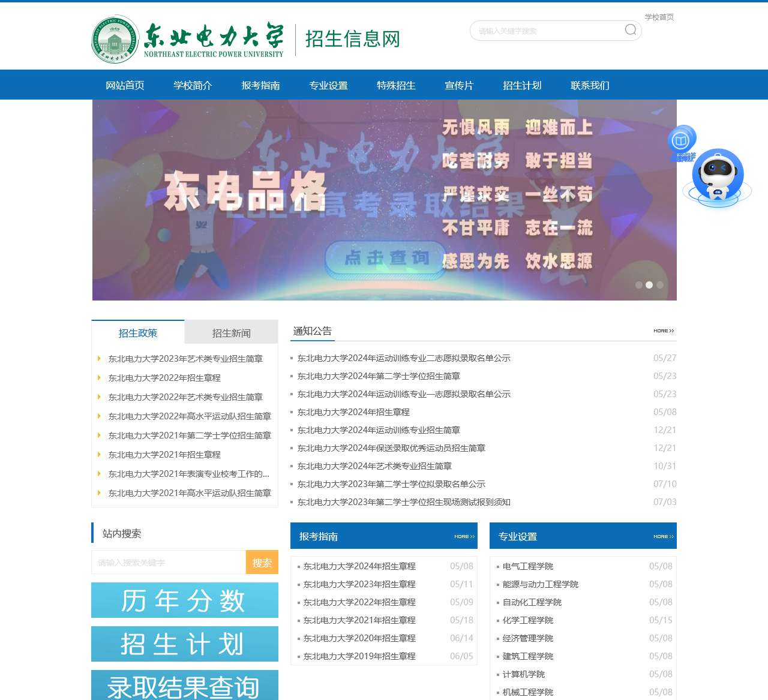Image resolution: width=768 pixels, height=700 pixels.
Task: Open 东北电力大学2020年招生章程 in 报考指南
Action: point(359,638)
